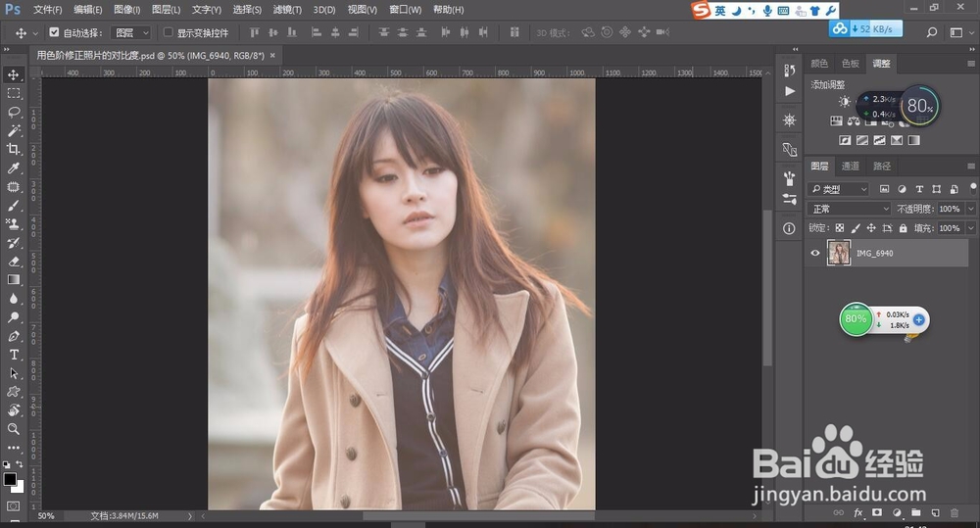Toggle lock position
Screen dimensions: 980x528
(871, 228)
